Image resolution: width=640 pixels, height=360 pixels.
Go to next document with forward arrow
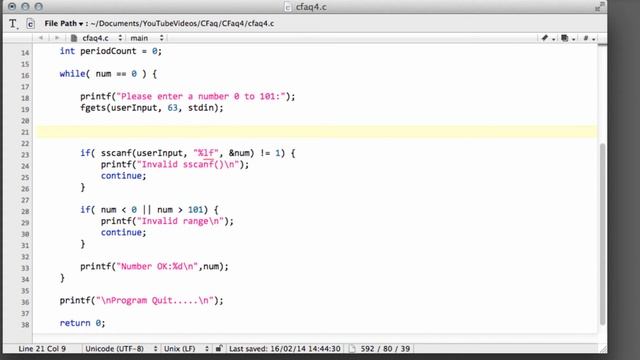(x=57, y=38)
